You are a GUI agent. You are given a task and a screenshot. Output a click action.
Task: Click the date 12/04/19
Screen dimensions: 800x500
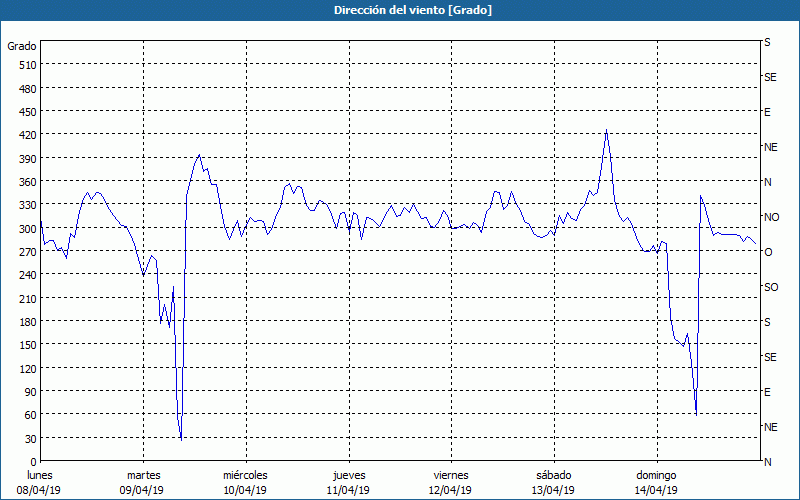pos(451,490)
